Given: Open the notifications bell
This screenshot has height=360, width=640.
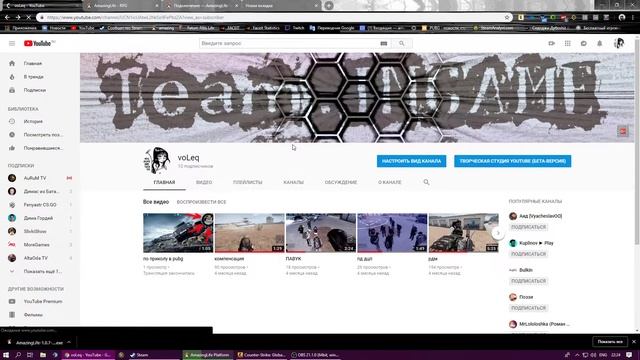Looking at the screenshot, I should point(600,43).
